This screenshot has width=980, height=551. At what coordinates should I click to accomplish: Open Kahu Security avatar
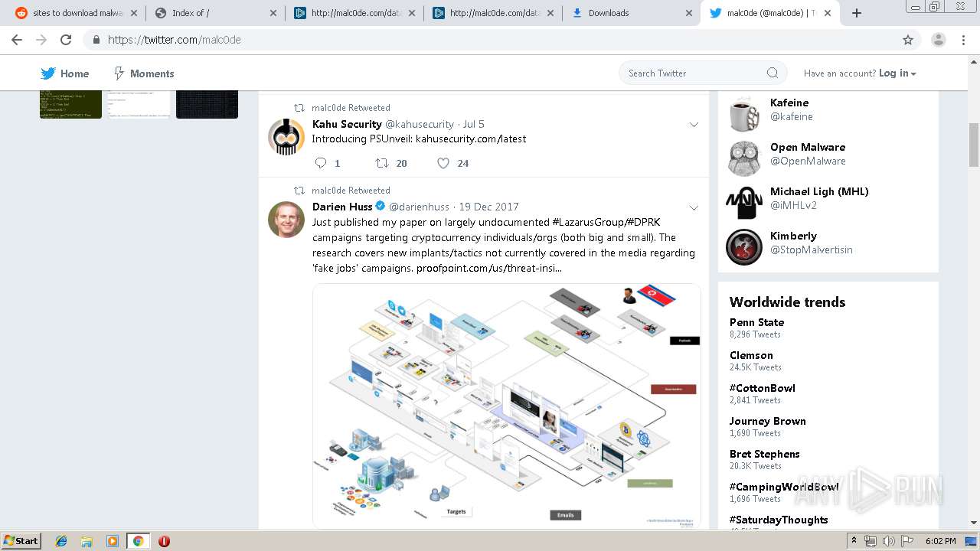coord(286,137)
